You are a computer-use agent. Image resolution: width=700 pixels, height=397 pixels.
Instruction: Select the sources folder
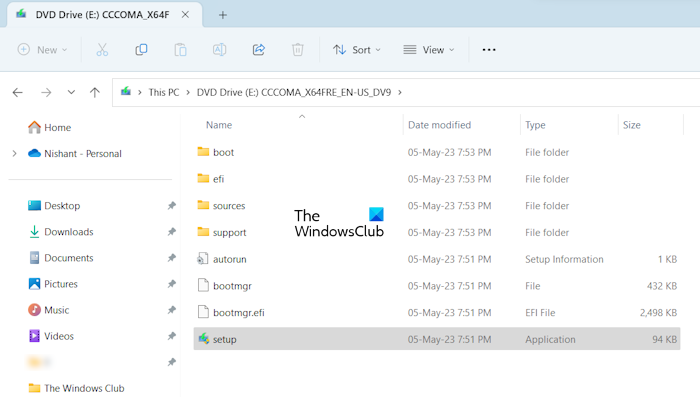click(437, 206)
